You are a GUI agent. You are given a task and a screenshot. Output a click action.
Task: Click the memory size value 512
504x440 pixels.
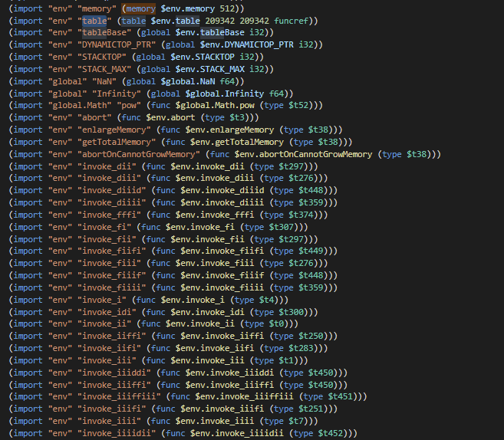227,8
